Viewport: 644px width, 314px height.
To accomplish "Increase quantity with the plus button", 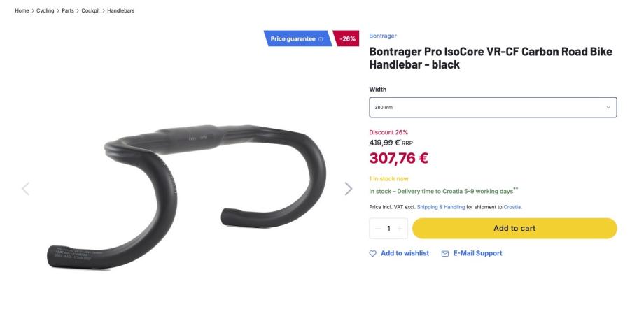I will [x=400, y=229].
